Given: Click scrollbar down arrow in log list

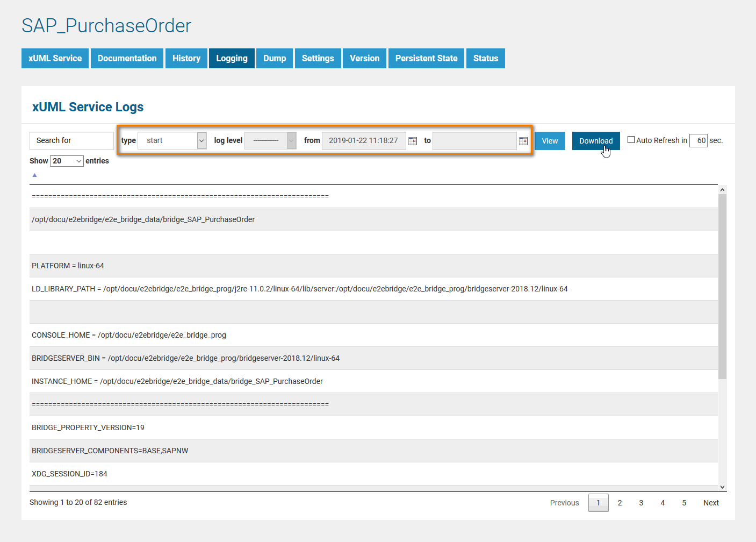Looking at the screenshot, I should (x=722, y=487).
